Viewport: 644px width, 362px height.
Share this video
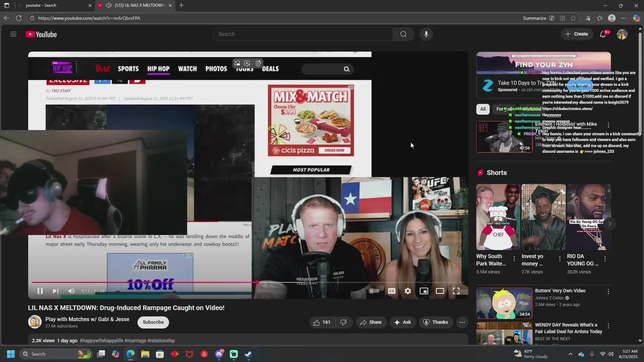[370, 322]
